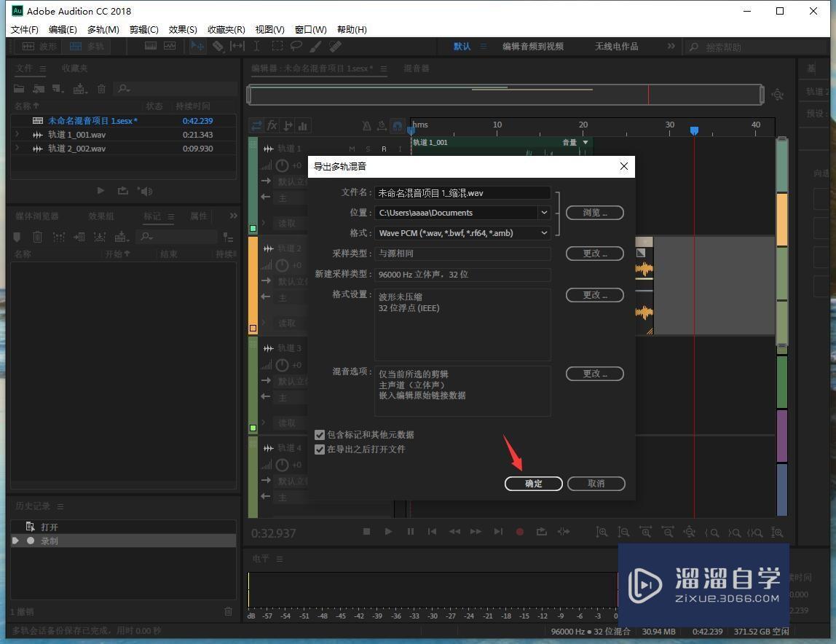Show the spectral frequency display
836x644 pixels.
151,47
